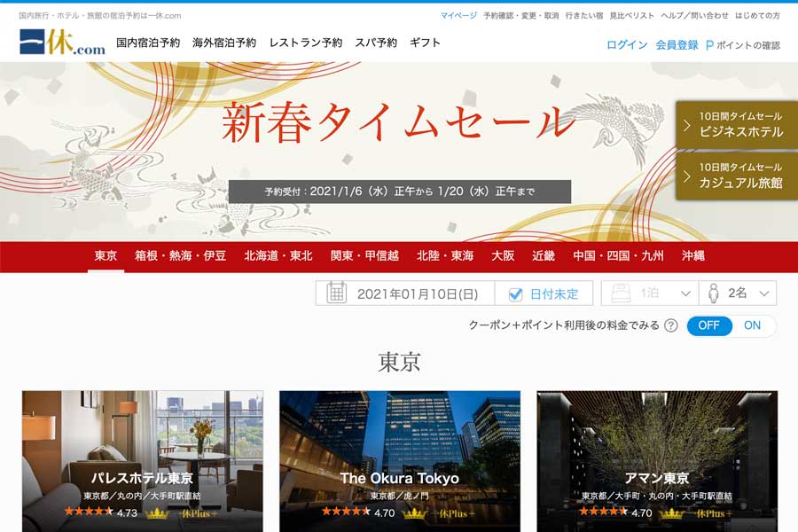The image size is (798, 532).
Task: Select the 箱根・熱海・伊豆 area tab
Action: (180, 256)
